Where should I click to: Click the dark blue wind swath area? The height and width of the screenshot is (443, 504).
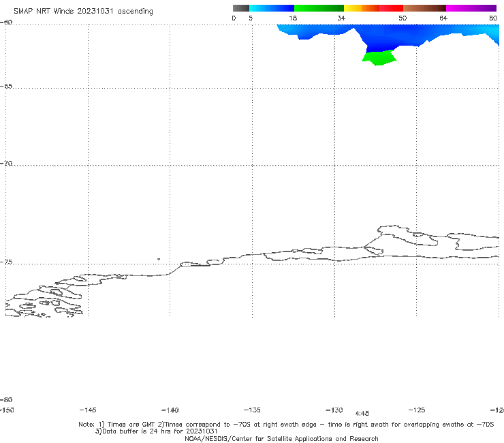[x=389, y=37]
